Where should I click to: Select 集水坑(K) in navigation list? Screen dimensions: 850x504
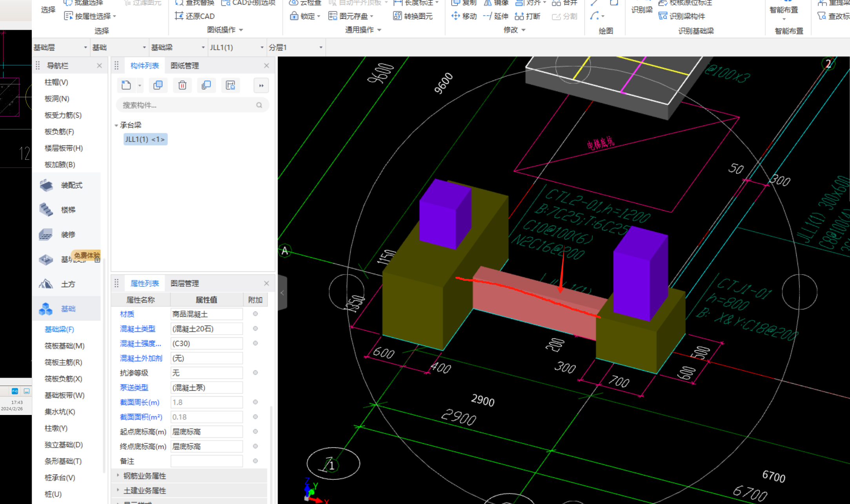pos(60,411)
